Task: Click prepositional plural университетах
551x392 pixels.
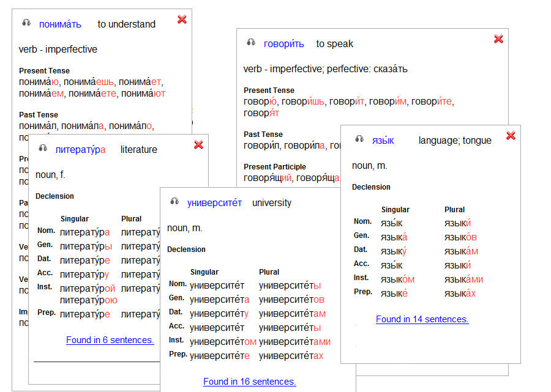Action: pos(291,355)
